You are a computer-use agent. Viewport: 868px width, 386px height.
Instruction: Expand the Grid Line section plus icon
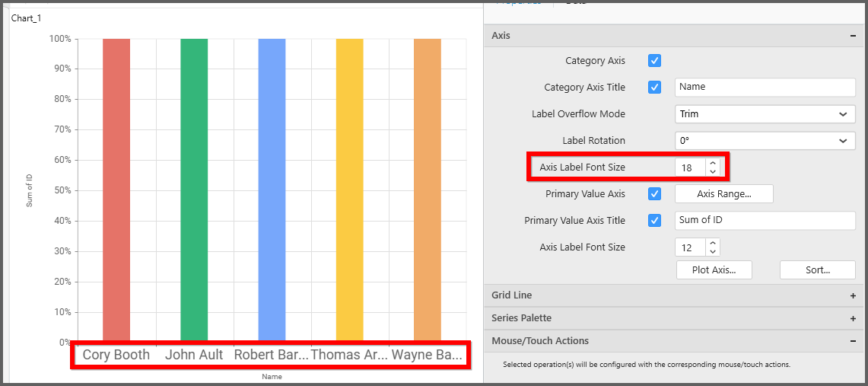(x=853, y=295)
